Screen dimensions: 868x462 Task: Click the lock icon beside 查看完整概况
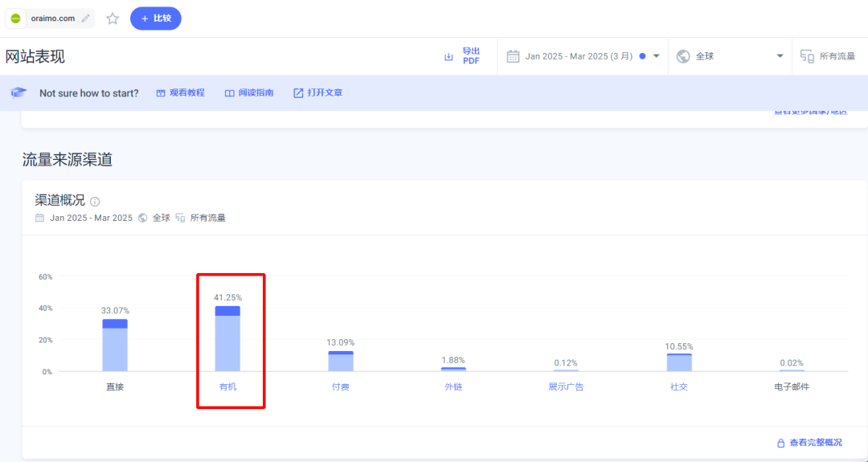click(x=781, y=444)
